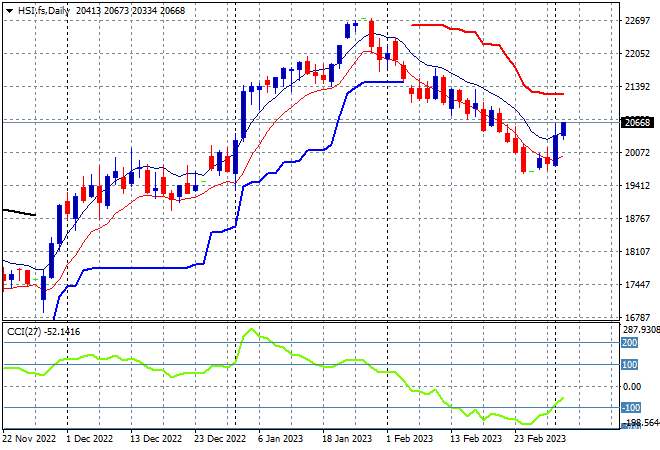The image size is (660, 450).
Task: Click the green CCI line's rightmost point
Action: click(x=563, y=398)
